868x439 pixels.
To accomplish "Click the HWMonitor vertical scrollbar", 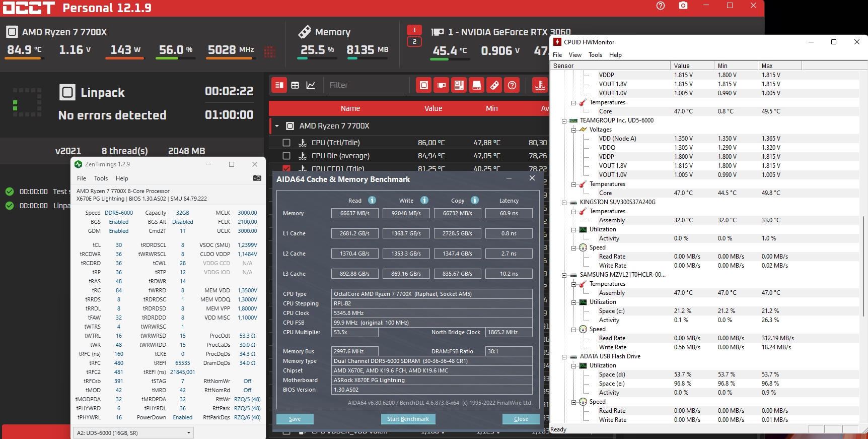I will [x=864, y=266].
